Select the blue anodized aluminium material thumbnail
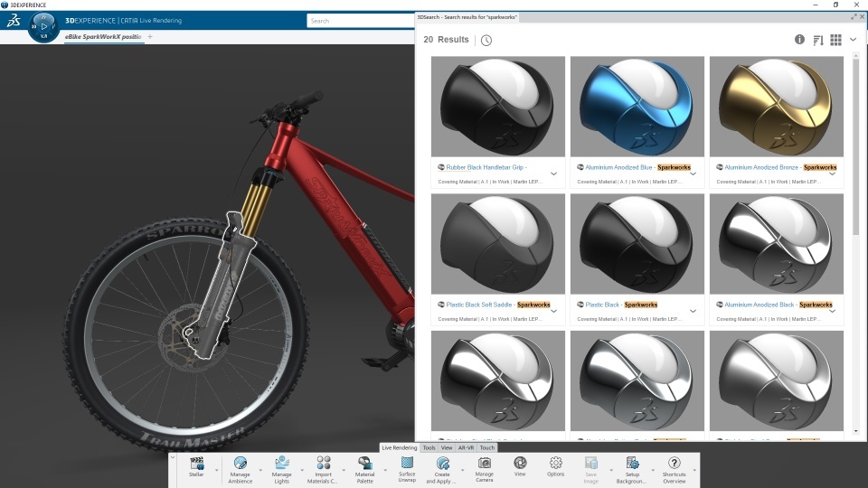The height and width of the screenshot is (488, 868). [x=637, y=107]
